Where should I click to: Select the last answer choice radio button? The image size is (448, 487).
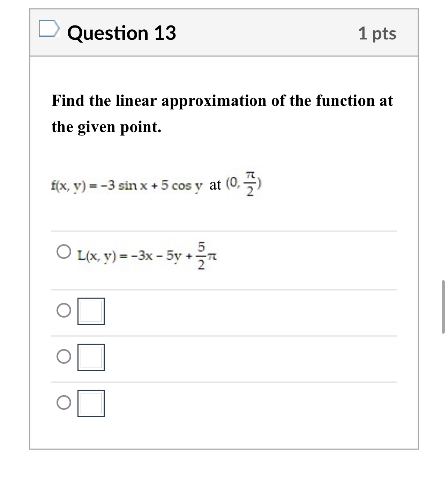point(64,404)
